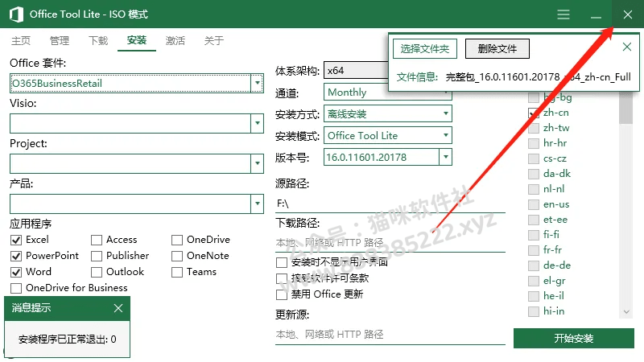This screenshot has height=362, width=644.
Task: Click the 开始安装 button
Action: click(x=573, y=338)
